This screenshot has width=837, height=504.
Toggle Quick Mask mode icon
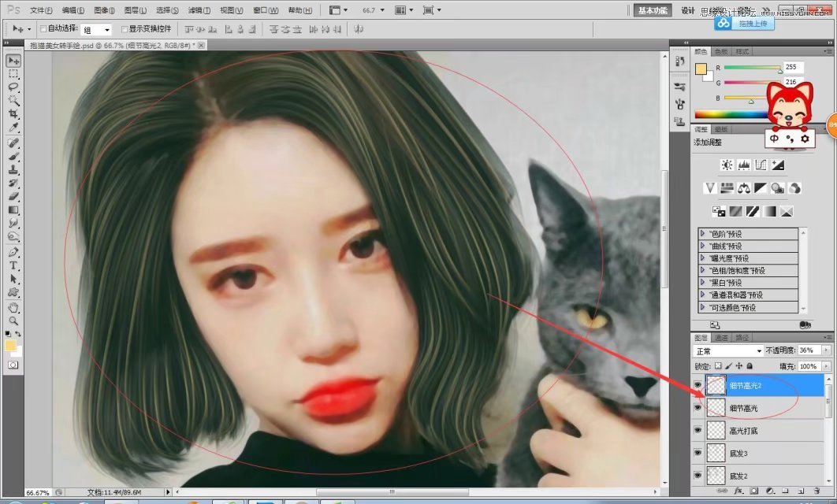[x=13, y=365]
